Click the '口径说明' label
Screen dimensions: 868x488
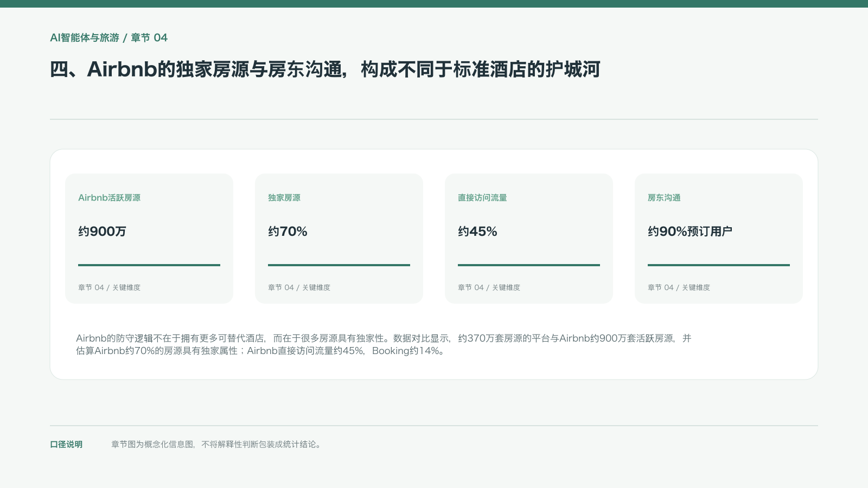(x=66, y=445)
